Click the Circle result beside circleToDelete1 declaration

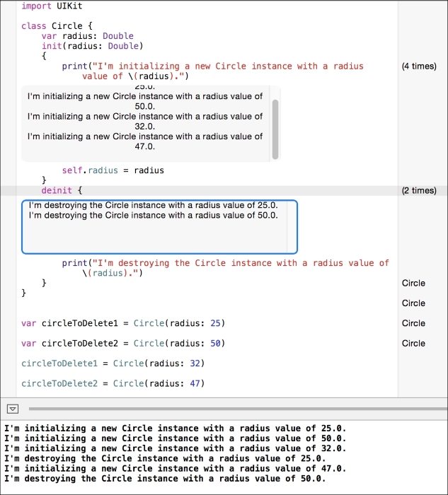tap(413, 323)
